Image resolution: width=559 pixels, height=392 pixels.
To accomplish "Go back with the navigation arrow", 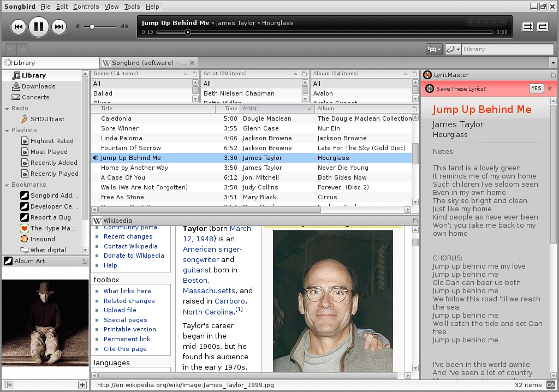I will 11,49.
